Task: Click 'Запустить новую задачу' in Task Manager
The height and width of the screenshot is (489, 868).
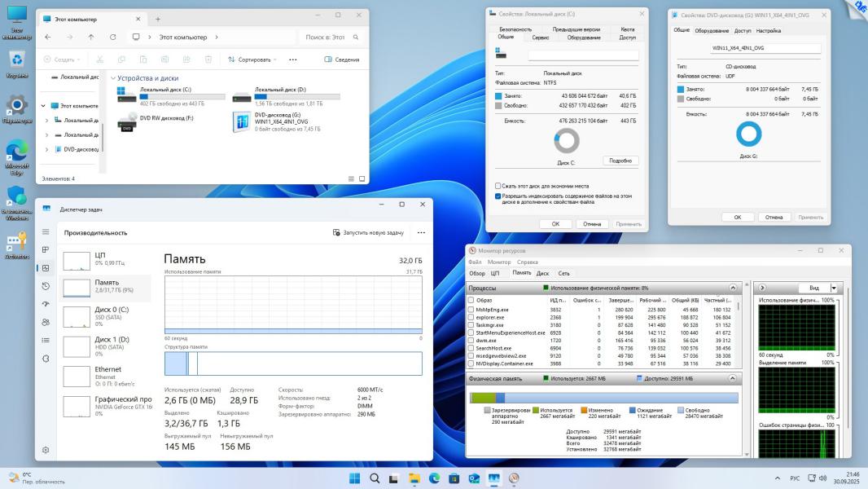Action: click(x=368, y=232)
